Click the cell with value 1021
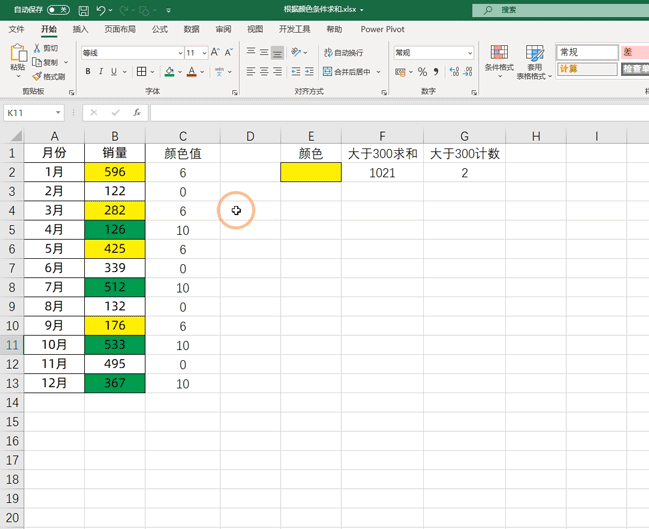This screenshot has width=649, height=529. coord(382,173)
